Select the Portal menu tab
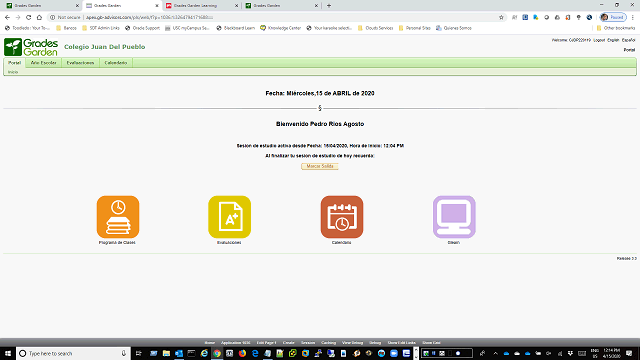Image resolution: width=640 pixels, height=360 pixels. point(15,63)
